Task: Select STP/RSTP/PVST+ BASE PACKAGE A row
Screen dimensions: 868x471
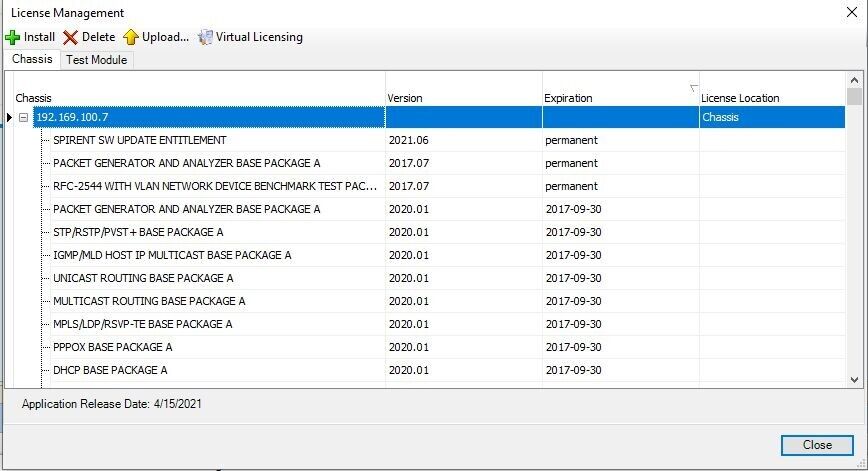Action: click(x=138, y=233)
